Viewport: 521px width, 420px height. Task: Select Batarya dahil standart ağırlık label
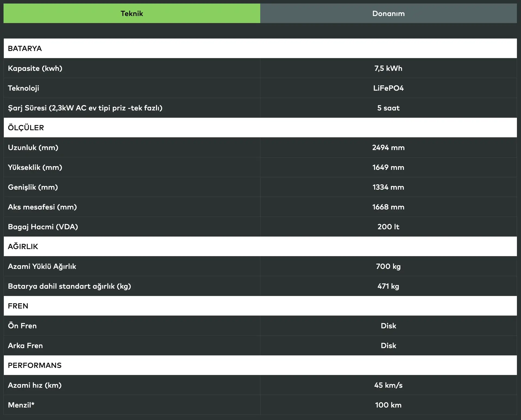(x=69, y=286)
